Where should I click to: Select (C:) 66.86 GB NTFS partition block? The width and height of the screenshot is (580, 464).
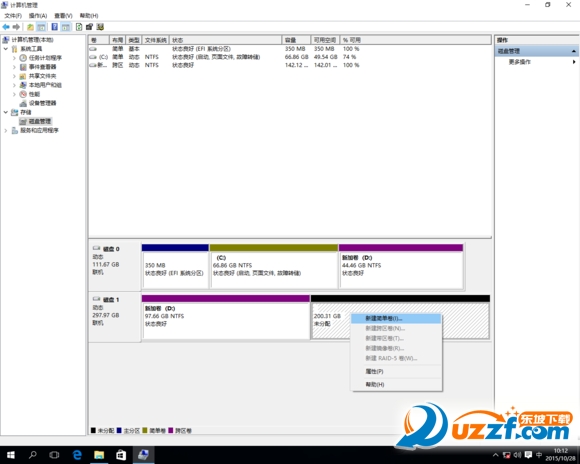tap(274, 266)
